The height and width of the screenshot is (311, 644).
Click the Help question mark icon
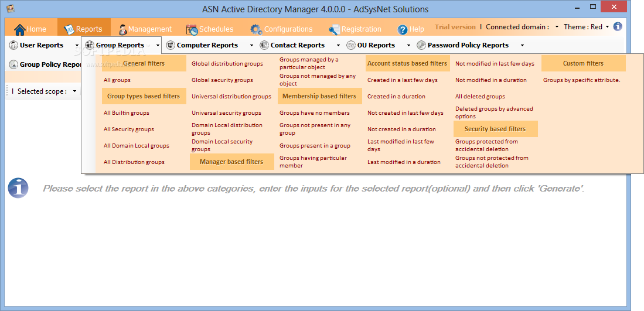[x=403, y=29]
